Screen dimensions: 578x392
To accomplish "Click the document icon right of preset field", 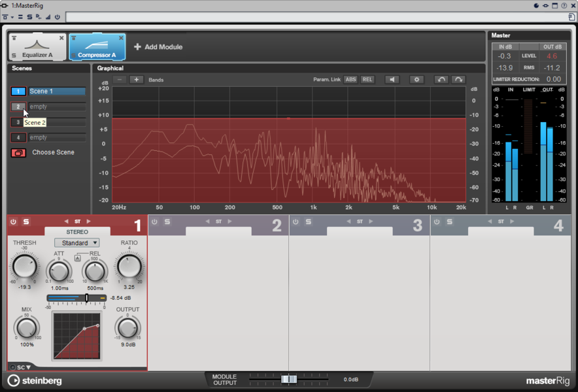I will [571, 17].
